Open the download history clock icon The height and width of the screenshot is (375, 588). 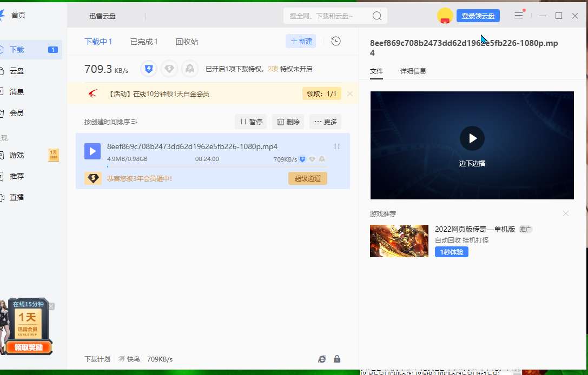(x=336, y=41)
